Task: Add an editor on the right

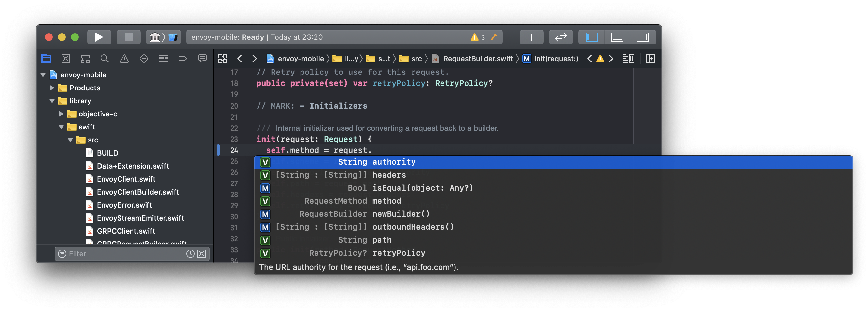Action: (650, 59)
